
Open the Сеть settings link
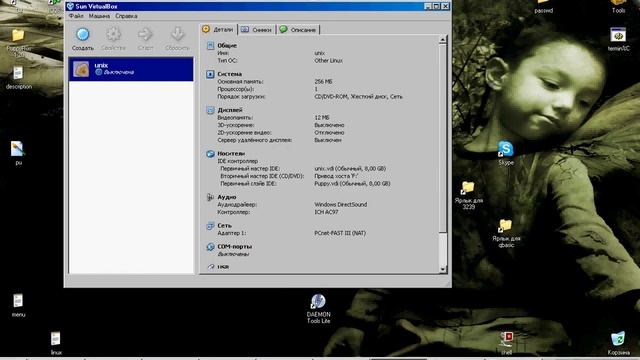click(224, 225)
